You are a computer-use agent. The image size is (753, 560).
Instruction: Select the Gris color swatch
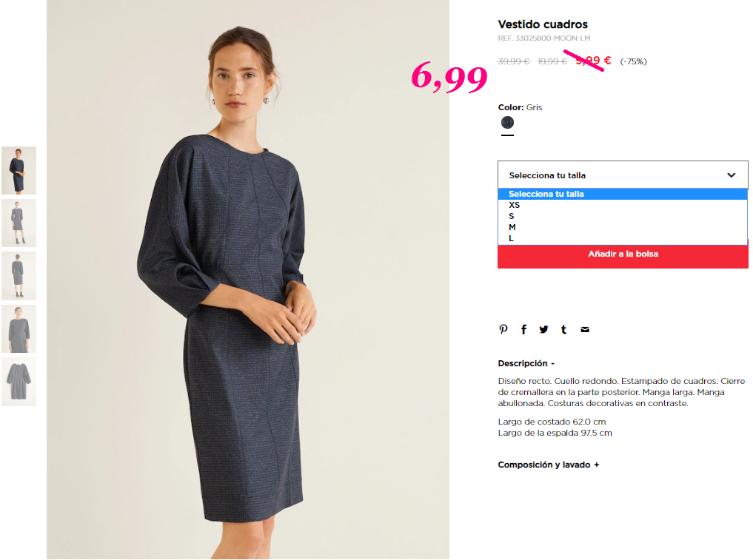(507, 123)
